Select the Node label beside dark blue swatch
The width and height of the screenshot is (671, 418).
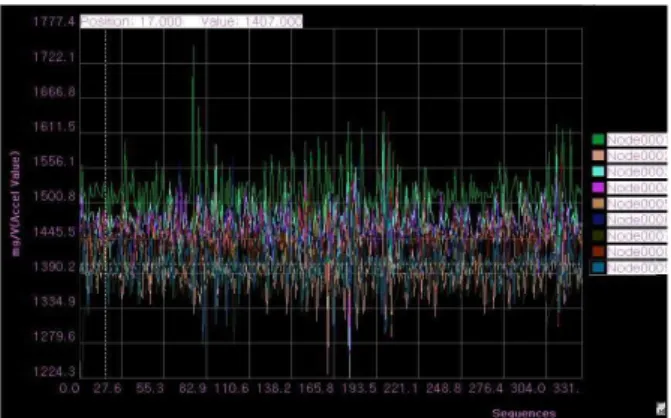[x=637, y=220]
